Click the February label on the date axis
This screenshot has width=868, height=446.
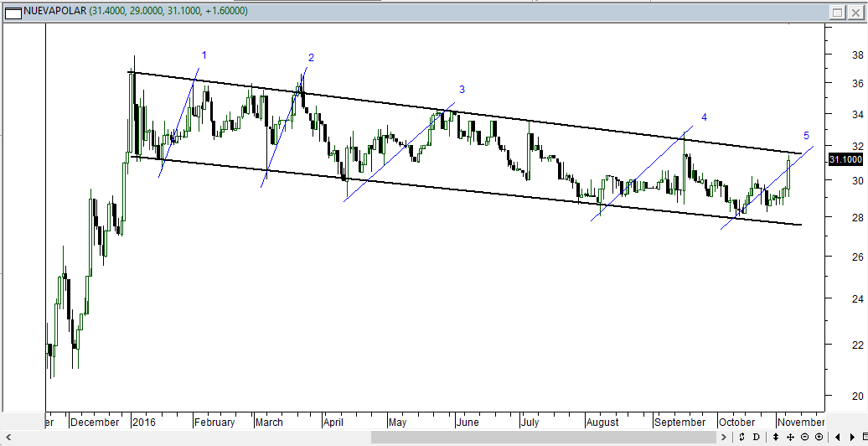tap(214, 423)
